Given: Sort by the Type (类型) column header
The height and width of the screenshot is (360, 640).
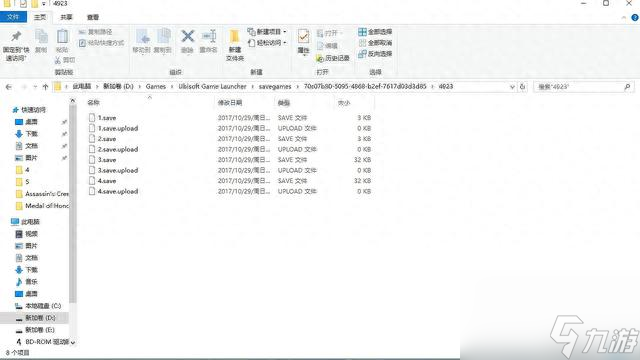Looking at the screenshot, I should pos(284,103).
